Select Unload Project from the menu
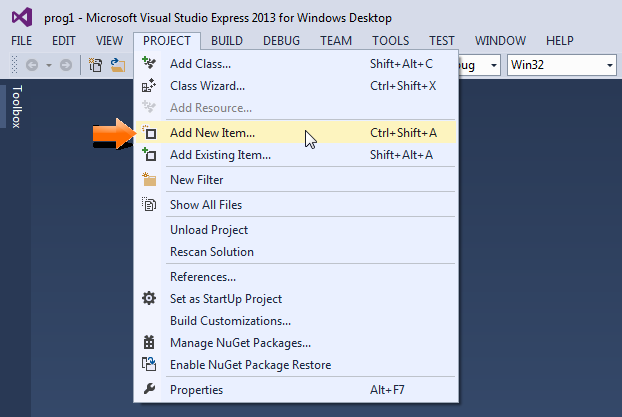622x417 pixels. click(x=209, y=230)
